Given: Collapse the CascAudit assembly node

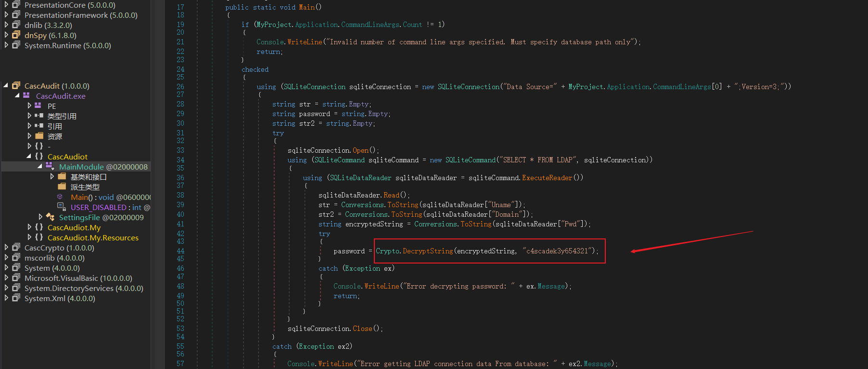Looking at the screenshot, I should [6, 86].
